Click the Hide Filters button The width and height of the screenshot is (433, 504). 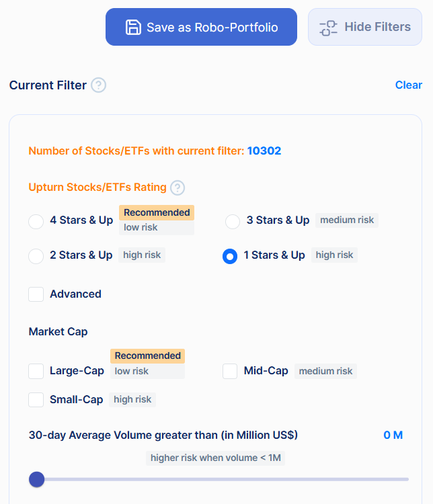(x=365, y=27)
